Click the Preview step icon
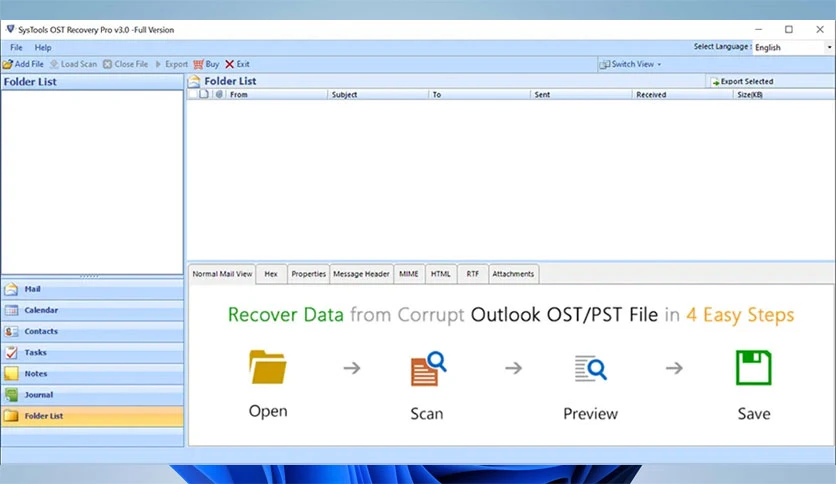 tap(590, 368)
